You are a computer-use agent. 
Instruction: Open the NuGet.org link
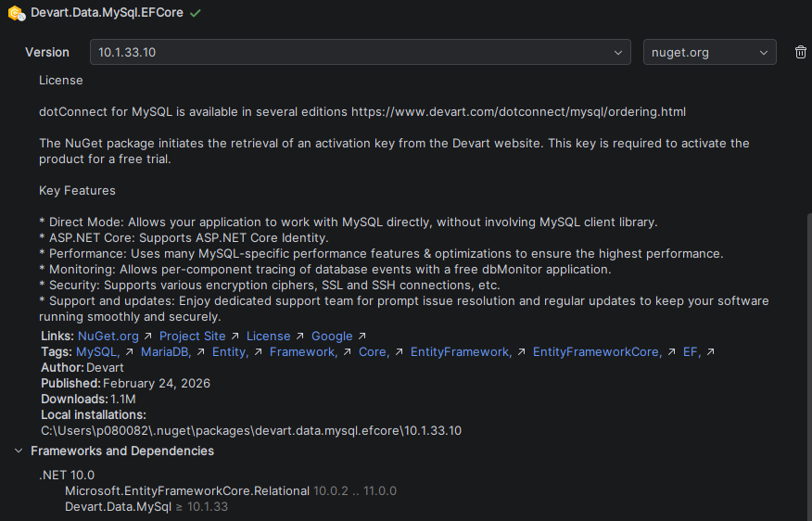click(108, 337)
